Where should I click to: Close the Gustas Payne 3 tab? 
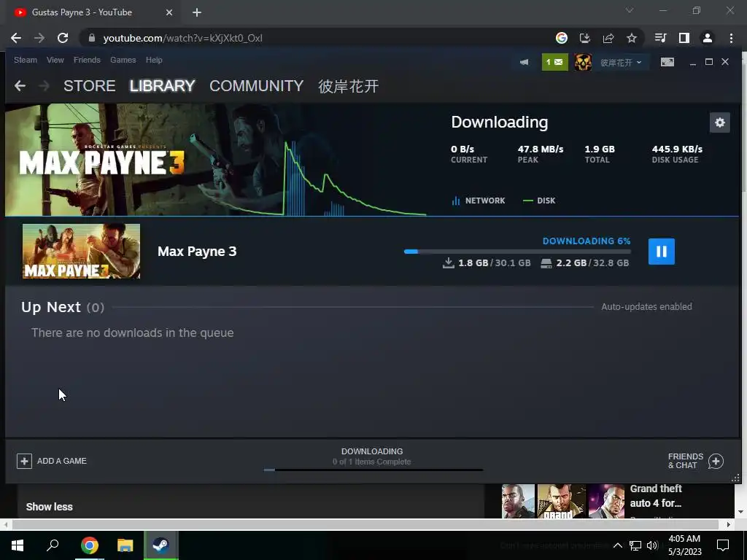coord(169,12)
